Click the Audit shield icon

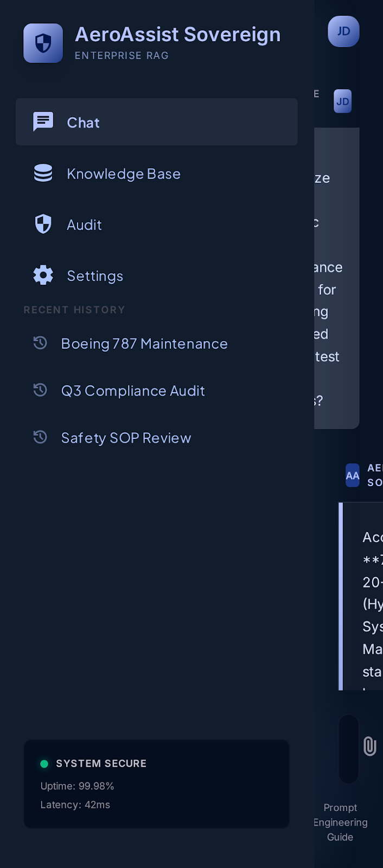click(43, 224)
